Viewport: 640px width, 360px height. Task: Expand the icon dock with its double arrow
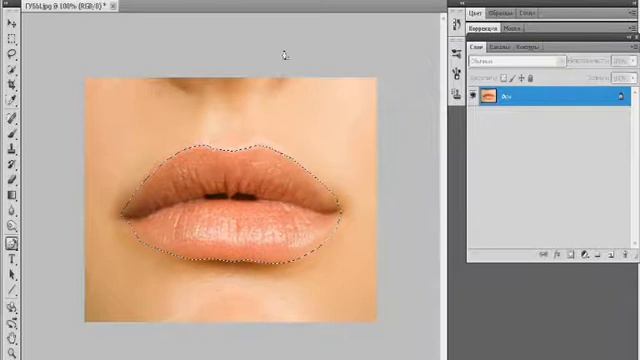462,3
